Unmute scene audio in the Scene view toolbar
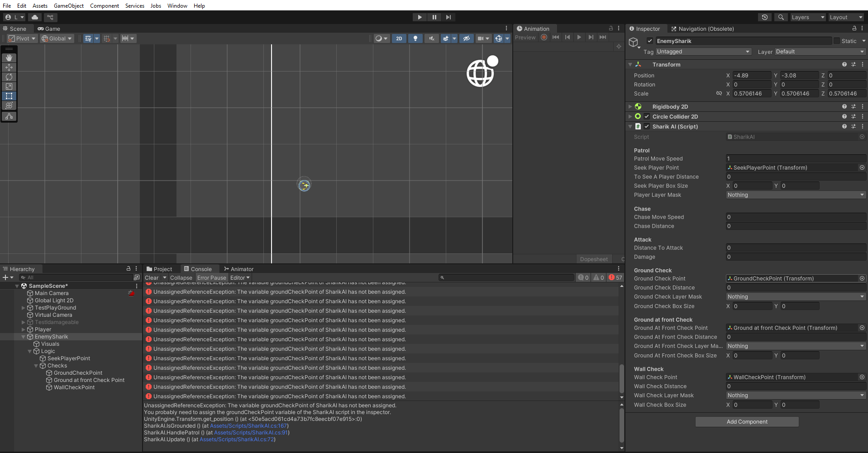 point(431,38)
